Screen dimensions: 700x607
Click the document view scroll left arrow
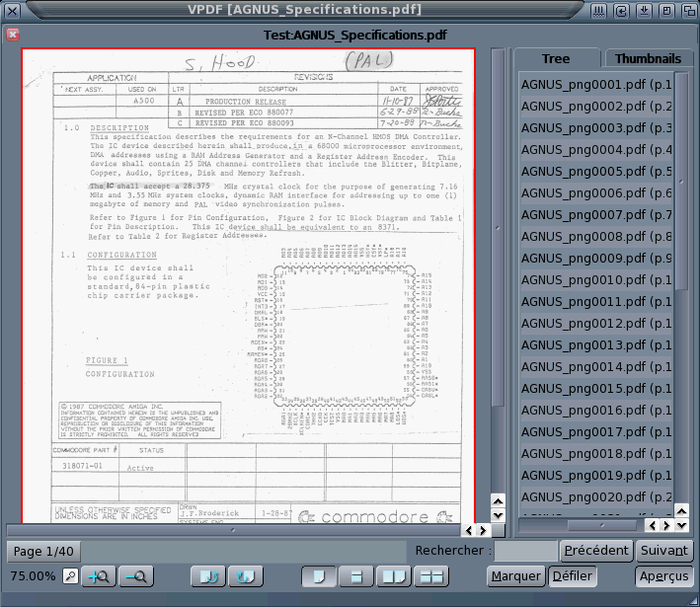[469, 530]
